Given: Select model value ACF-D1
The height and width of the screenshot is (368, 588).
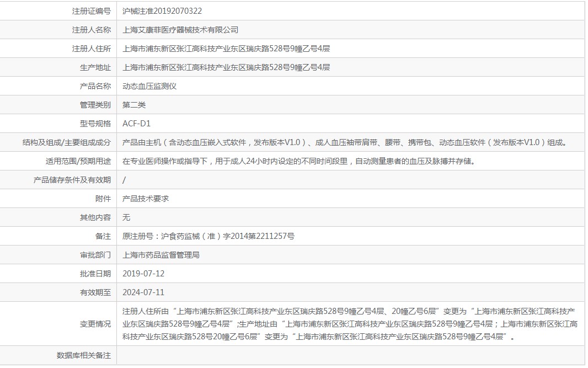Looking at the screenshot, I should pos(136,124).
